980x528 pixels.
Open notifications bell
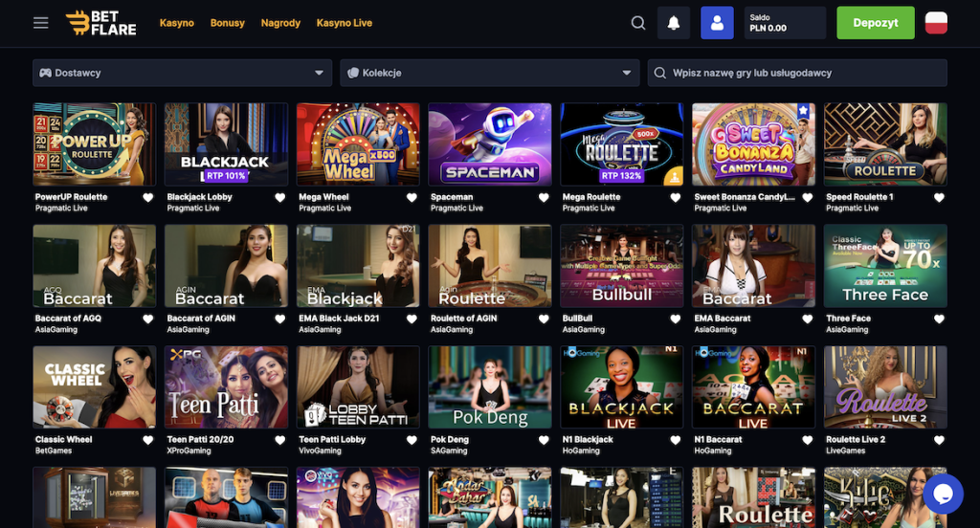pos(674,23)
